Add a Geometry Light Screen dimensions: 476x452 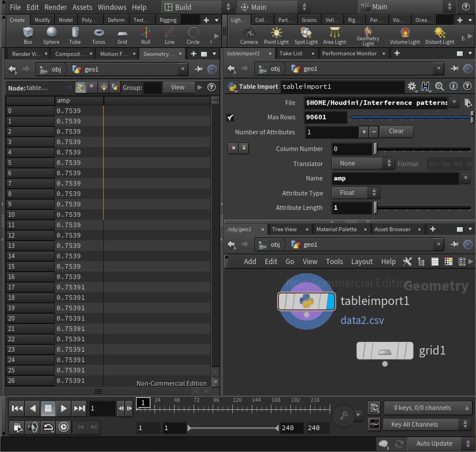[x=368, y=36]
